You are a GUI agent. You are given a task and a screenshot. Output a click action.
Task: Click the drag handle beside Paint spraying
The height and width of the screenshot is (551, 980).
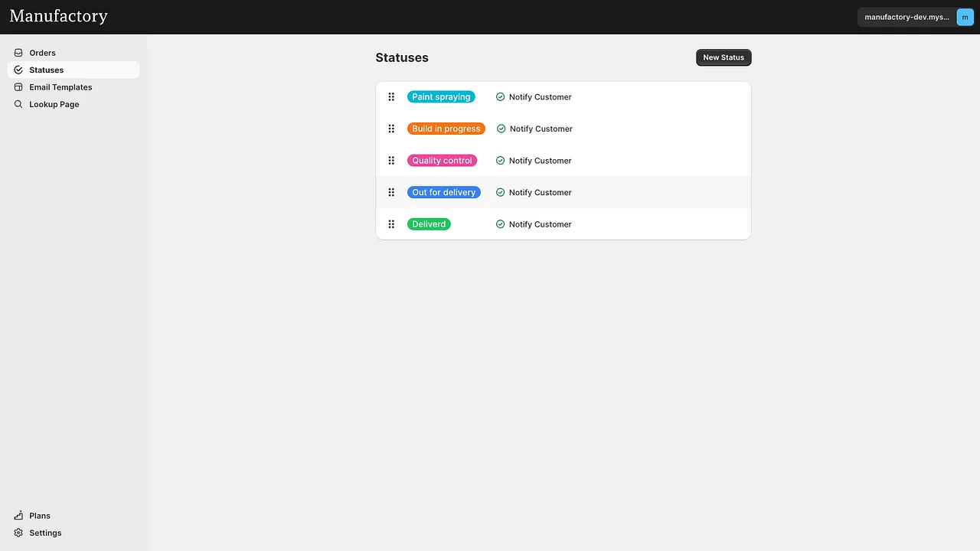391,96
